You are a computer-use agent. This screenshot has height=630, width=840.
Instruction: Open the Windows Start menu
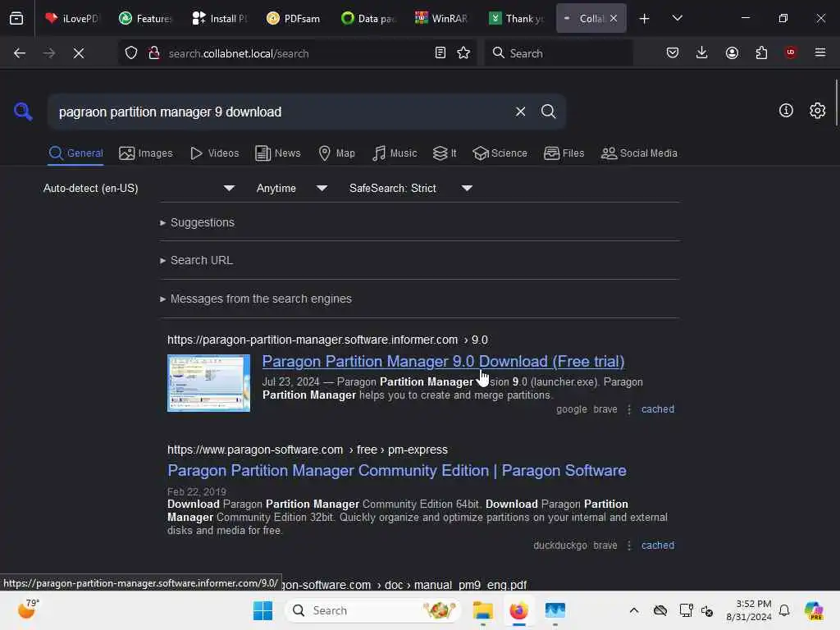262,610
